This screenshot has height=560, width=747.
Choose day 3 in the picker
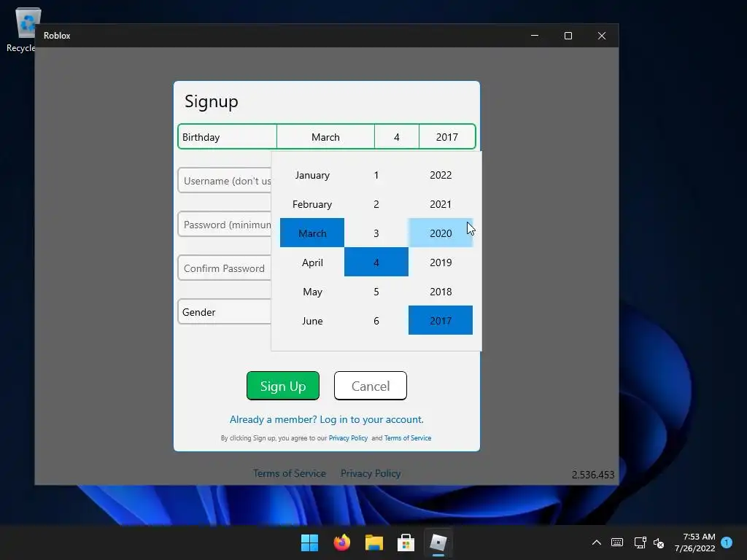coord(376,233)
